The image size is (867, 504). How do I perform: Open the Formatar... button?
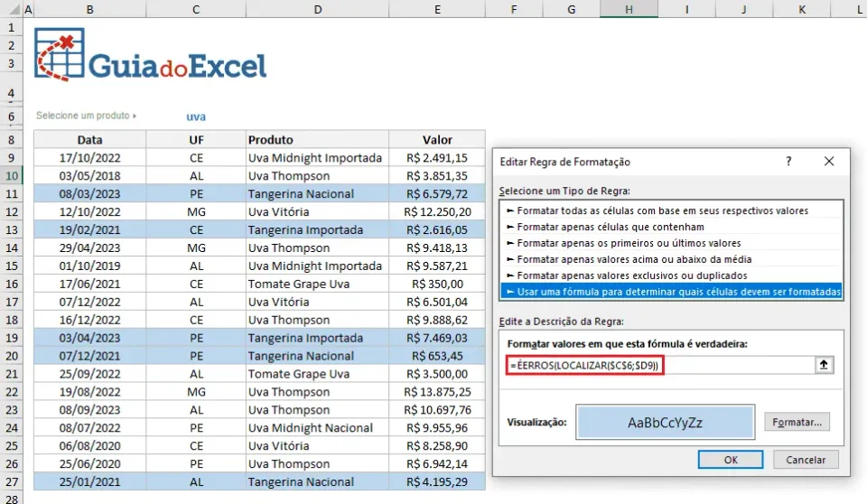coord(797,422)
